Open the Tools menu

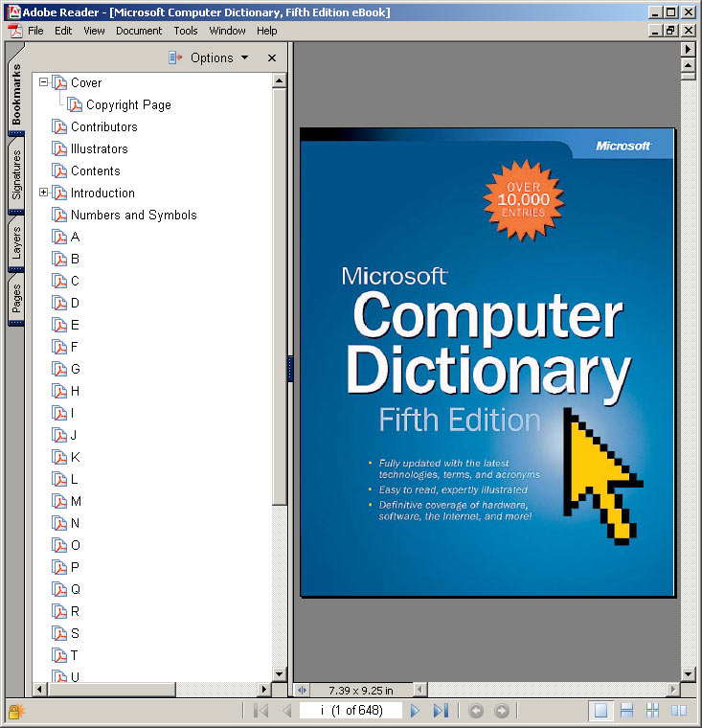[x=186, y=31]
